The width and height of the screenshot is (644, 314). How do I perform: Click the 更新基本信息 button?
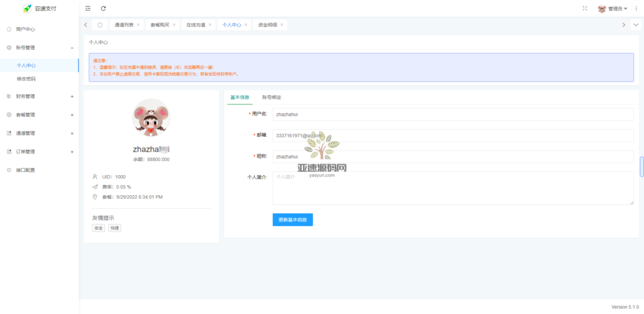[x=293, y=220]
